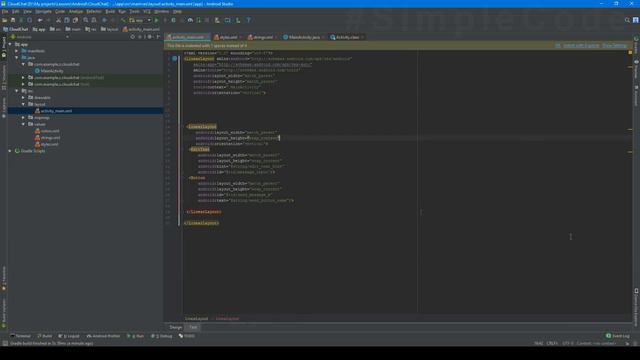Open the Android Profiler tool window

[x=104, y=336]
